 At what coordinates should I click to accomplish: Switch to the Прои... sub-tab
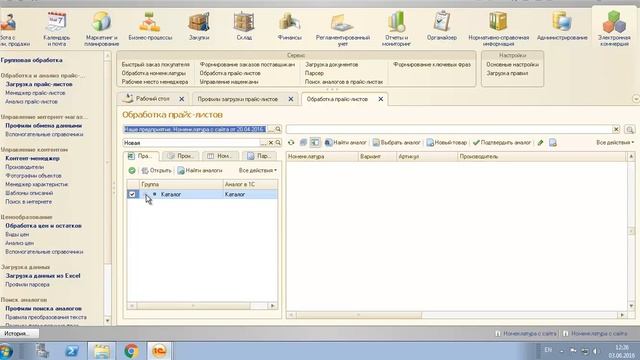(x=181, y=156)
